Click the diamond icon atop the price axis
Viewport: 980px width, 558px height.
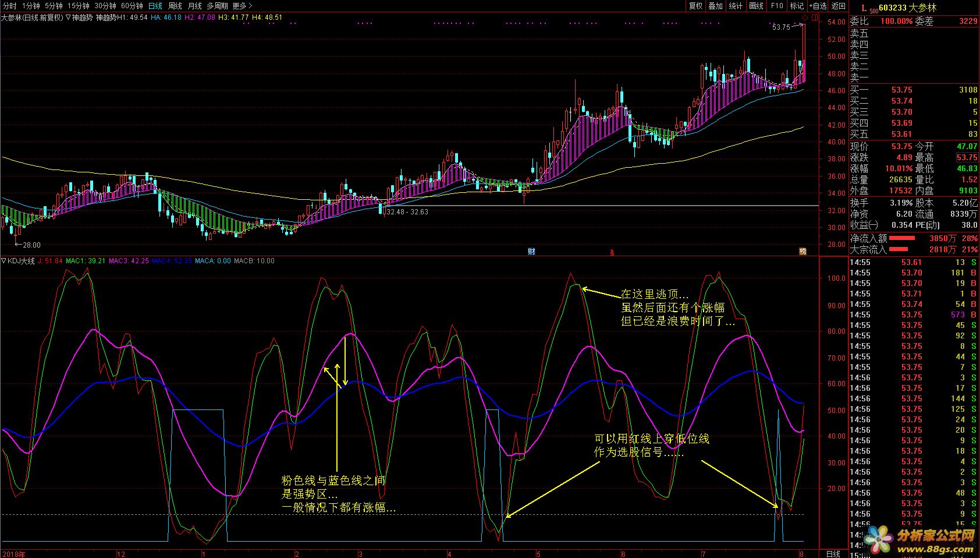[x=804, y=19]
